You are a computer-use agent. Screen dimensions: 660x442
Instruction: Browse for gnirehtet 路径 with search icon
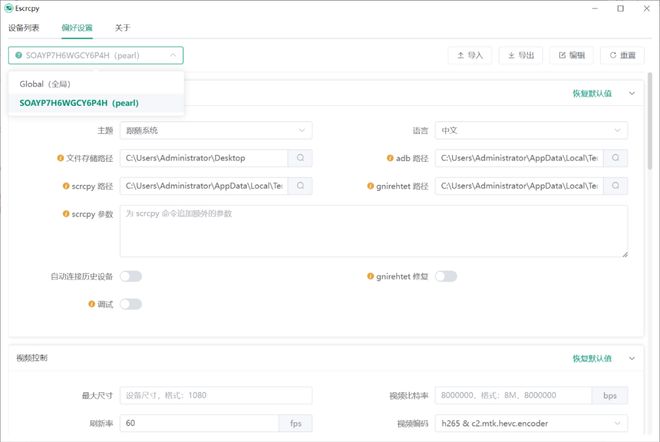(x=615, y=186)
